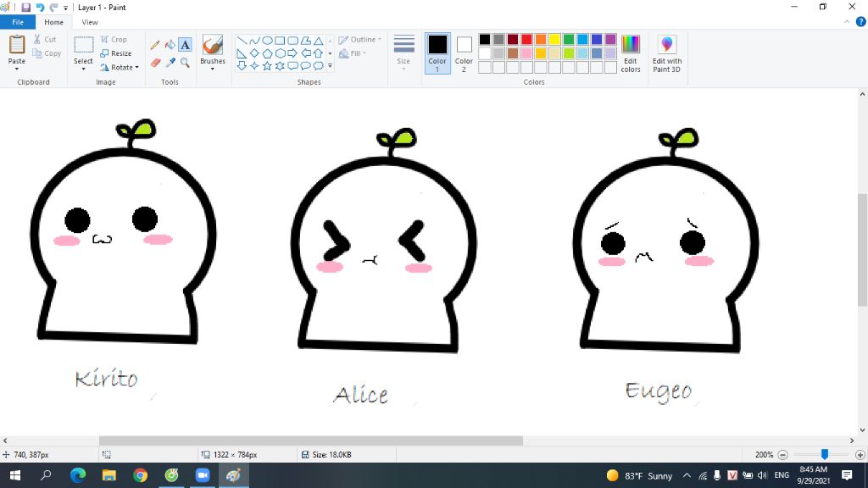Choose the Eraser tool
This screenshot has width=868, height=488.
click(x=155, y=63)
